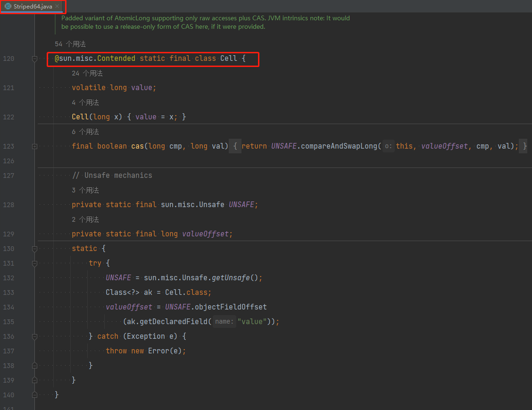Click the '@sun.misc.Contended' annotation
The image size is (532, 410).
pyautogui.click(x=95, y=59)
